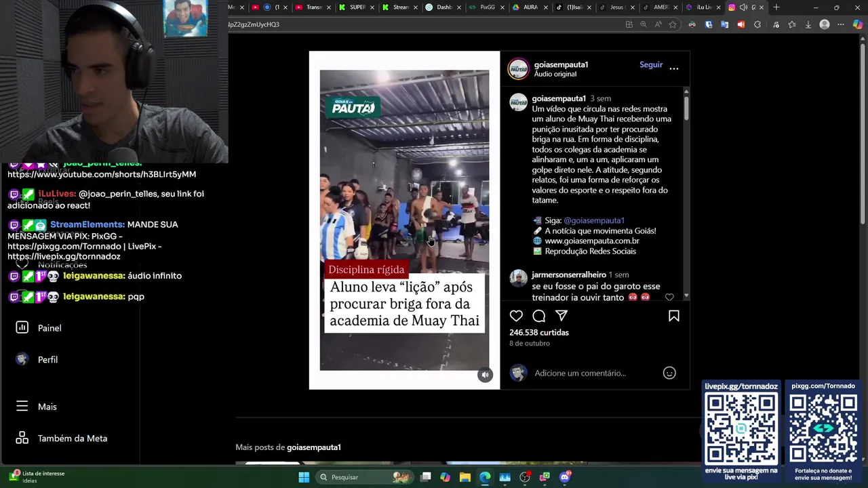Mute the Instagram tab via speaker icon
The height and width of the screenshot is (488, 868).
pos(743,7)
